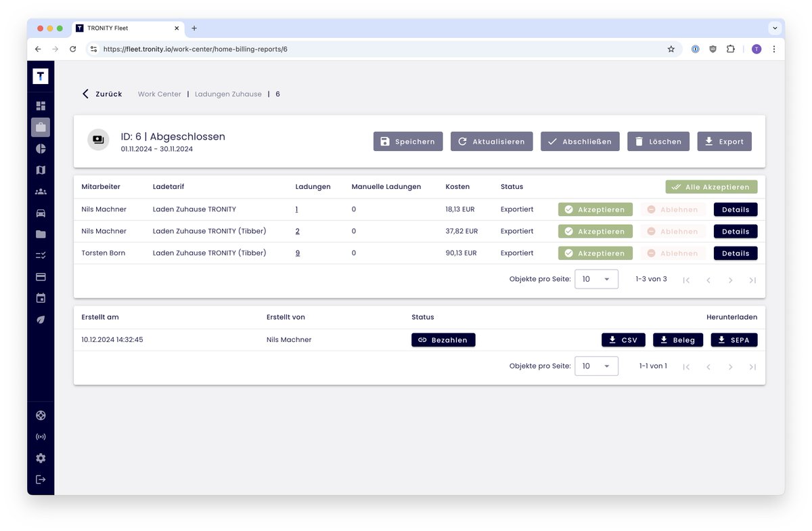The image size is (812, 531).
Task: Click the Erstellt am column header
Action: click(100, 317)
